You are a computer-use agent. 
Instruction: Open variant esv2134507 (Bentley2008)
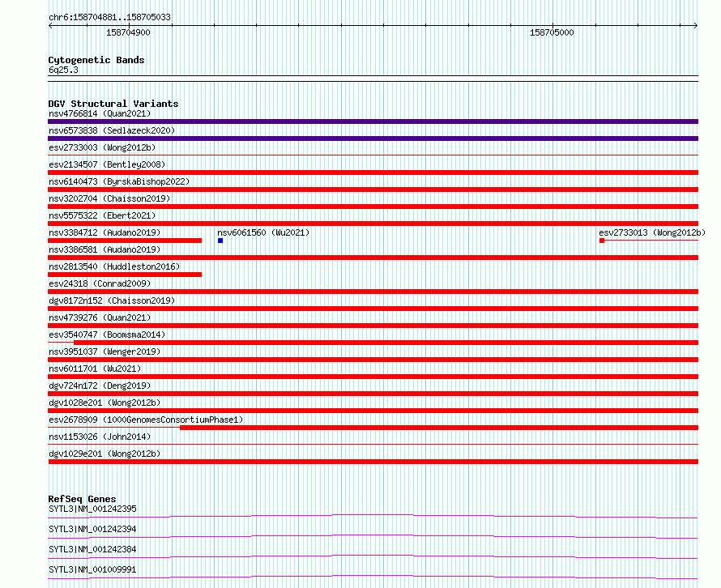(107, 164)
